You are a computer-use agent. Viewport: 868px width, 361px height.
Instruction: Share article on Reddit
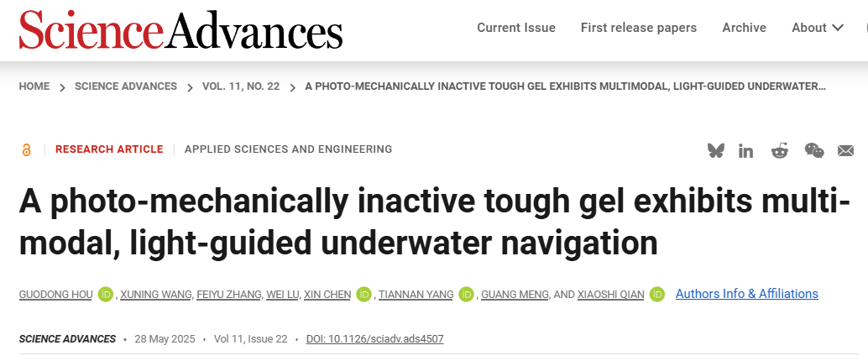(x=780, y=150)
